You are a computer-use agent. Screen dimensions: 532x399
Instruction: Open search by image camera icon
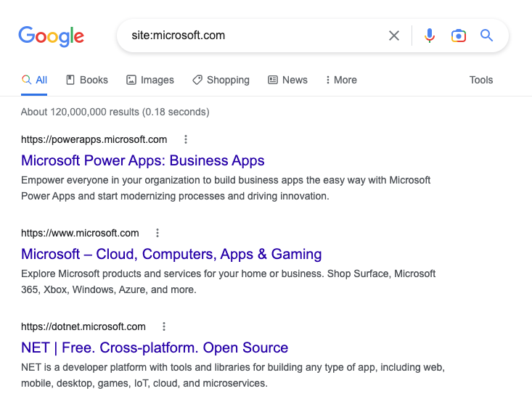pos(459,36)
